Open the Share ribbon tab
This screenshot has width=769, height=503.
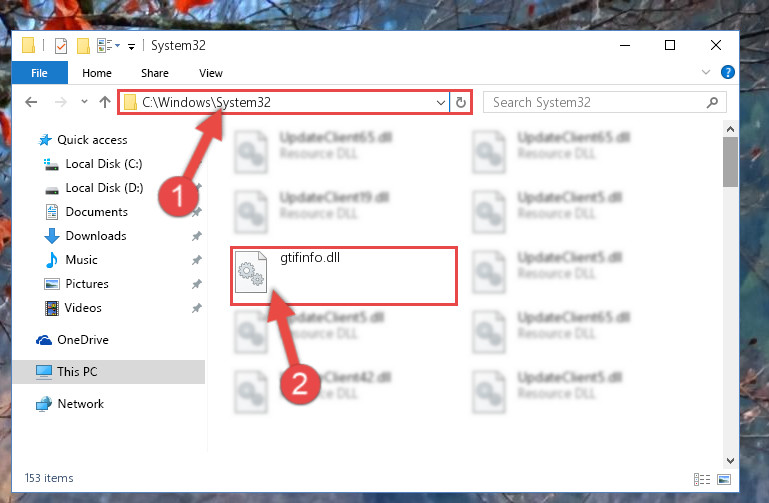(x=154, y=73)
